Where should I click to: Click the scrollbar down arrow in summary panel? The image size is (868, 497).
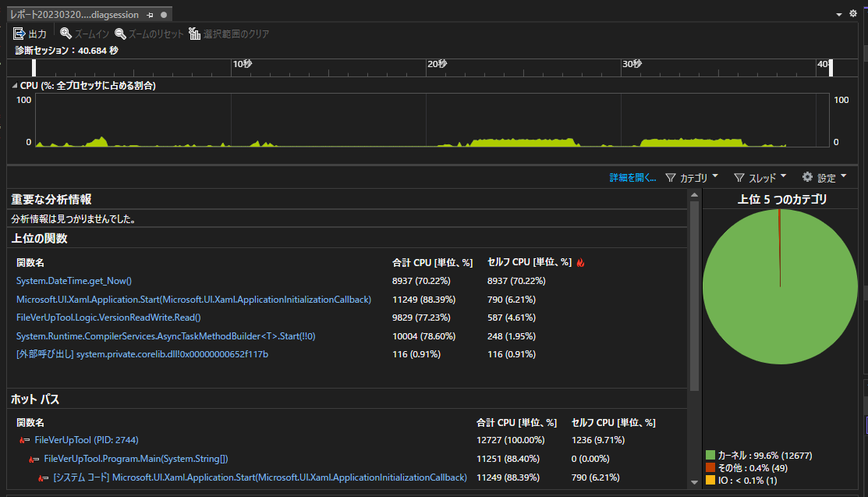694,483
